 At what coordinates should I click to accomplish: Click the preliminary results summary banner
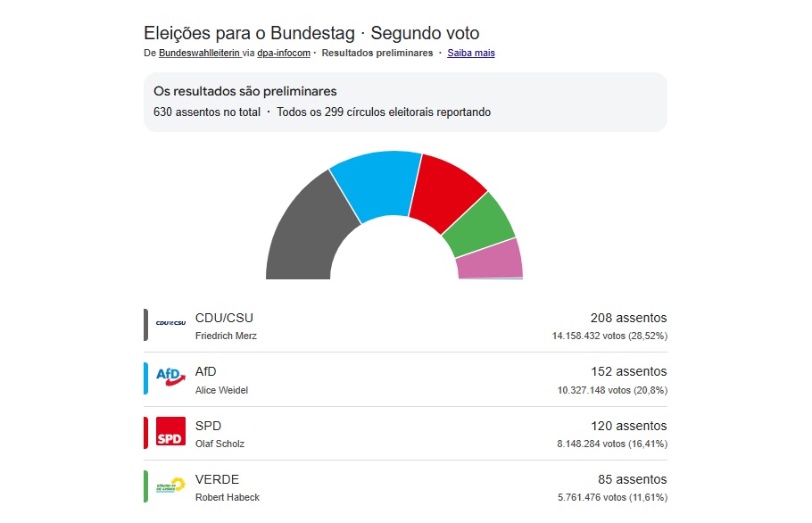pyautogui.click(x=404, y=101)
